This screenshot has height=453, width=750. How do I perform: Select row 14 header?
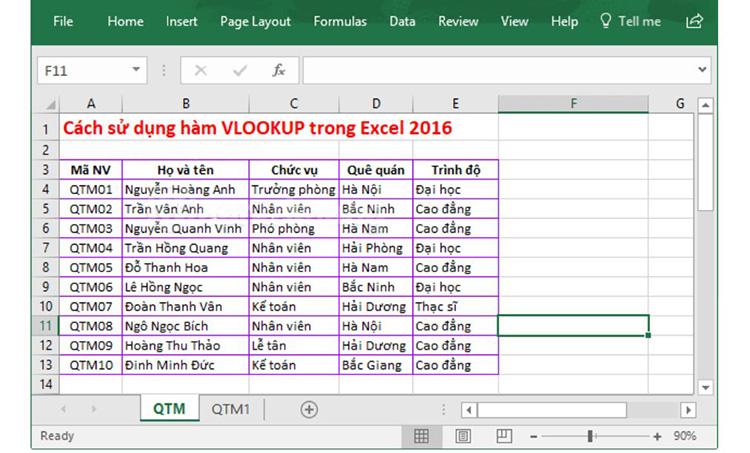pyautogui.click(x=46, y=384)
